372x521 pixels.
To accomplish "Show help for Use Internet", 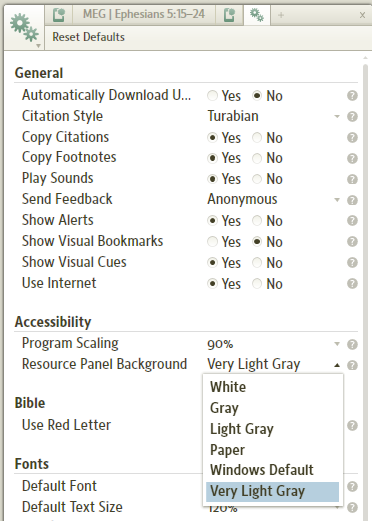I will click(x=352, y=284).
